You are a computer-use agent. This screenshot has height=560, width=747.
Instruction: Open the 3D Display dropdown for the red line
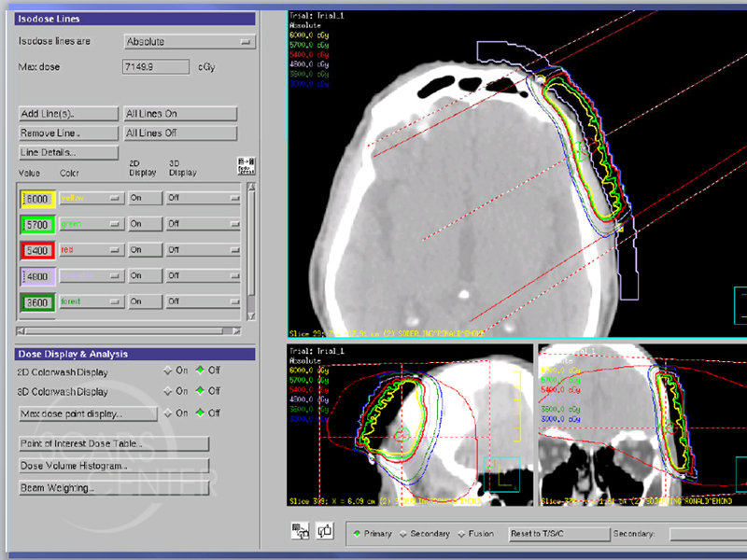(x=202, y=250)
